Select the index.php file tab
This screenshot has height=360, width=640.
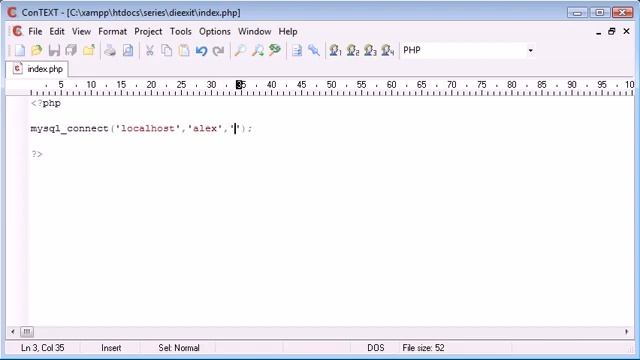point(38,69)
